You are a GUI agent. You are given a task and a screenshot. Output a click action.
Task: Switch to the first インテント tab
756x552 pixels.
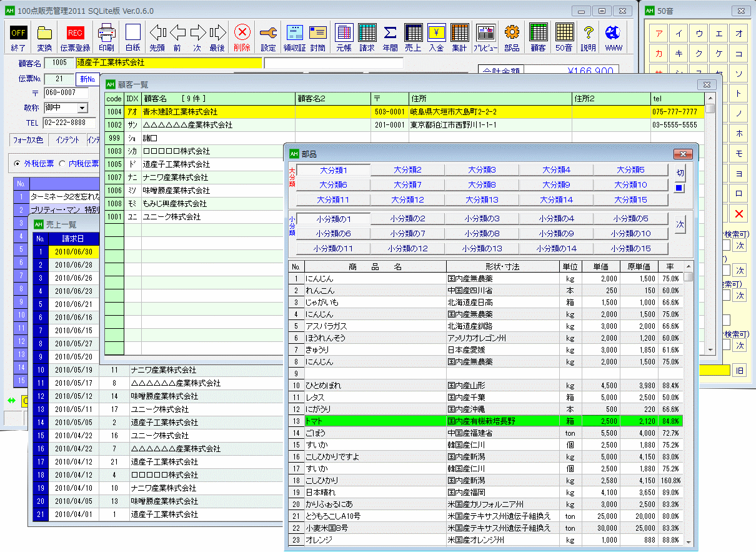[66, 139]
